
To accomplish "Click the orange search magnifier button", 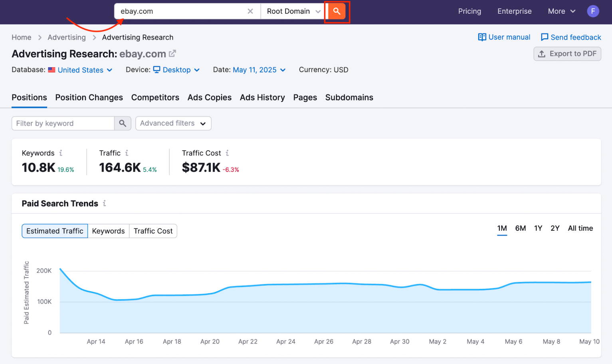I will click(337, 12).
